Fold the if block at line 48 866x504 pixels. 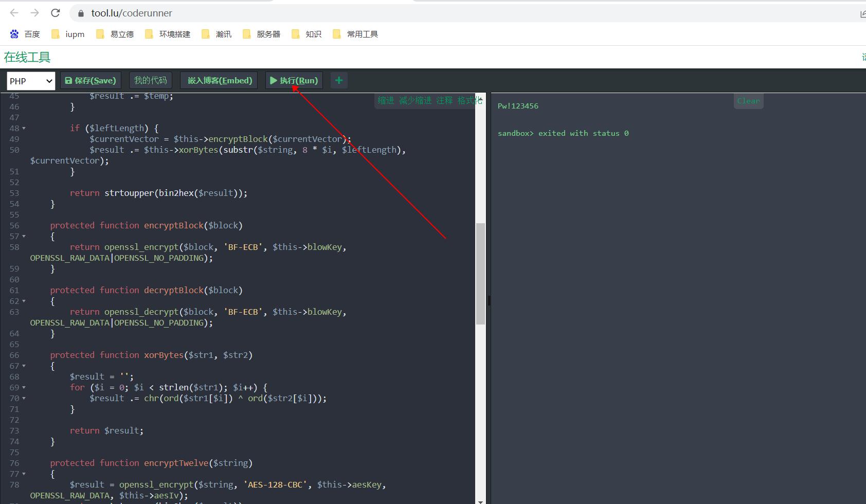(24, 128)
